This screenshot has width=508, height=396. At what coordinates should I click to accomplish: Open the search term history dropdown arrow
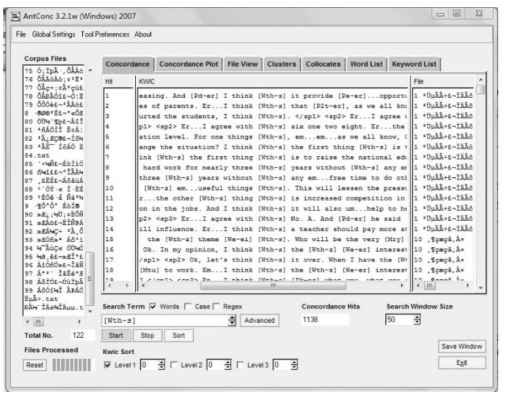click(232, 320)
